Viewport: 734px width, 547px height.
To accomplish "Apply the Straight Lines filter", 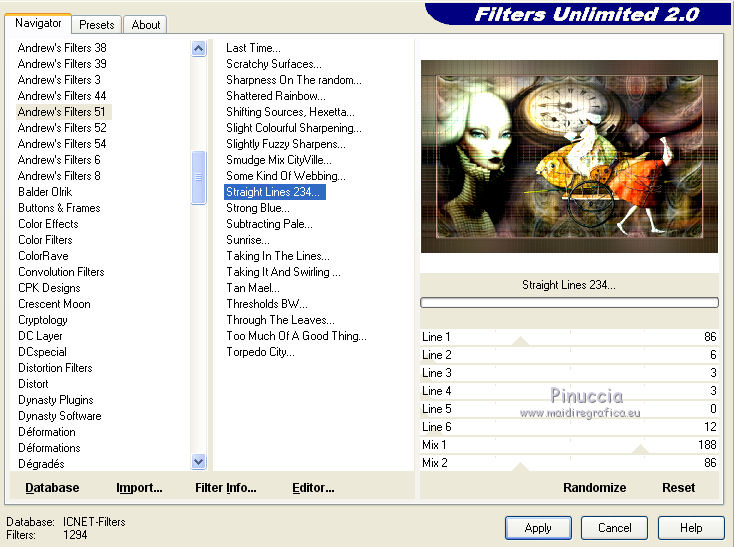I will [538, 528].
